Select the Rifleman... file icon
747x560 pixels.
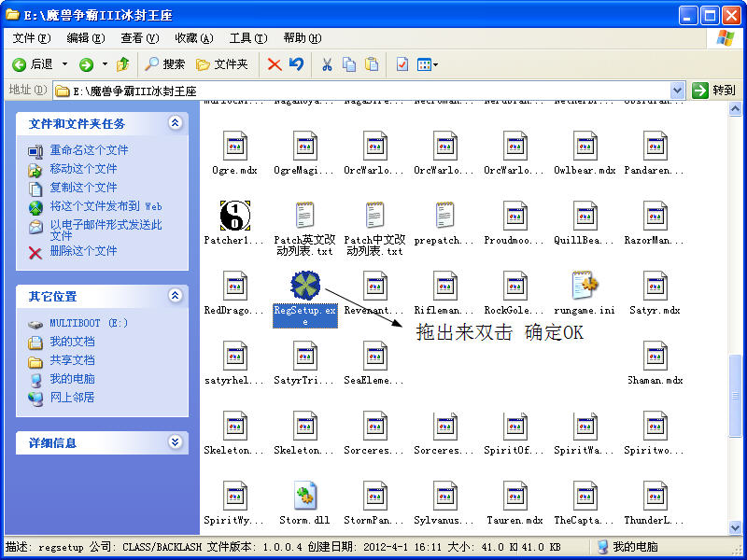(x=445, y=286)
